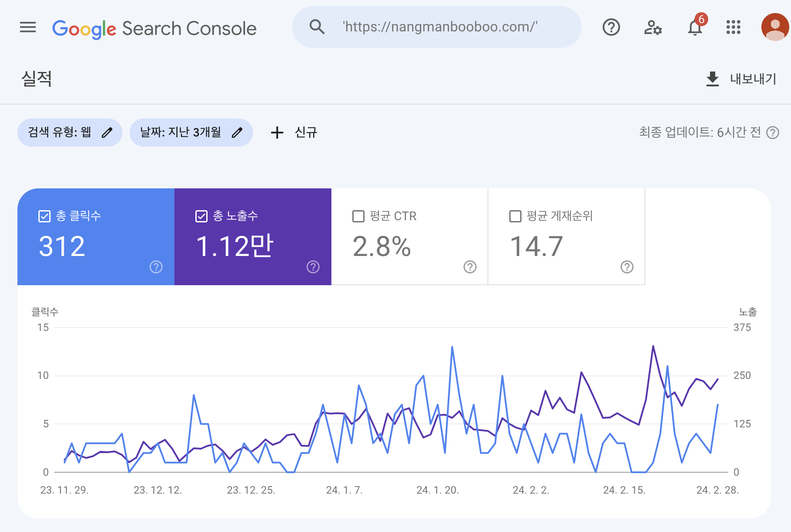
Task: Click the 24. 1. 20. date axis label
Action: click(438, 490)
